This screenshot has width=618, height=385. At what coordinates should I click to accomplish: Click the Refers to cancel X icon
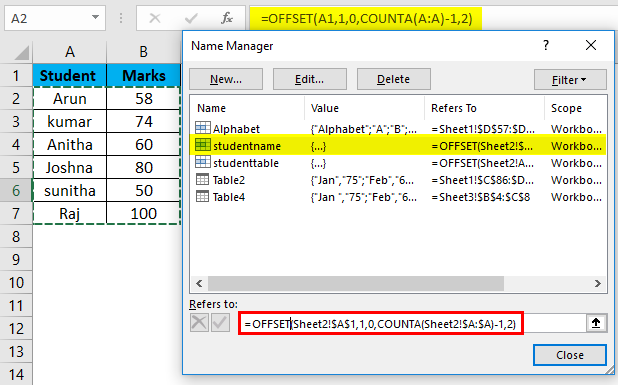click(x=199, y=323)
